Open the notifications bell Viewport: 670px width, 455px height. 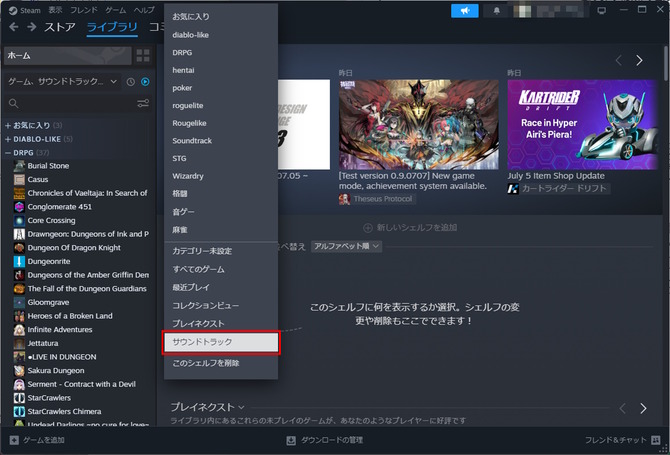[x=497, y=10]
